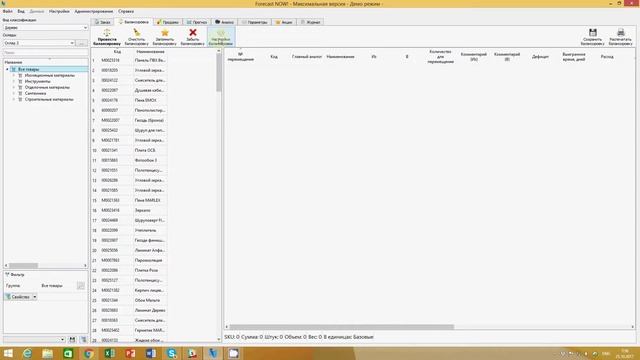Select 'Сантехника' in the category tree
Viewport: 640px width, 360px height.
(36, 93)
